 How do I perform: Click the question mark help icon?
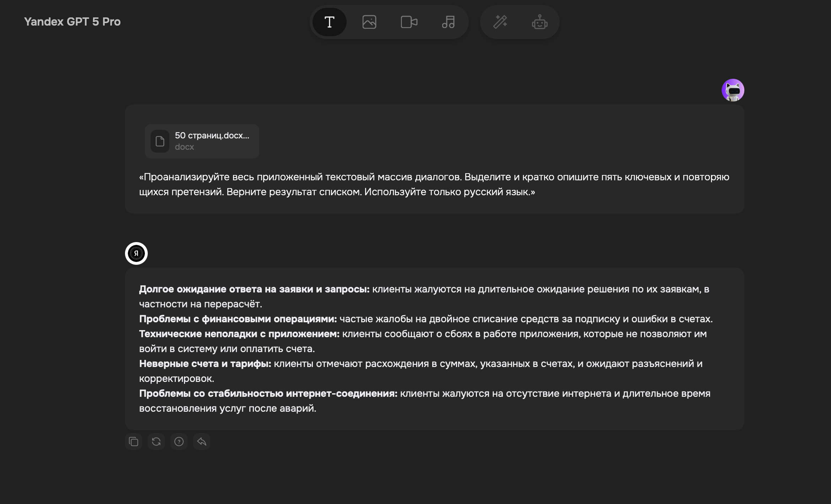[179, 442]
